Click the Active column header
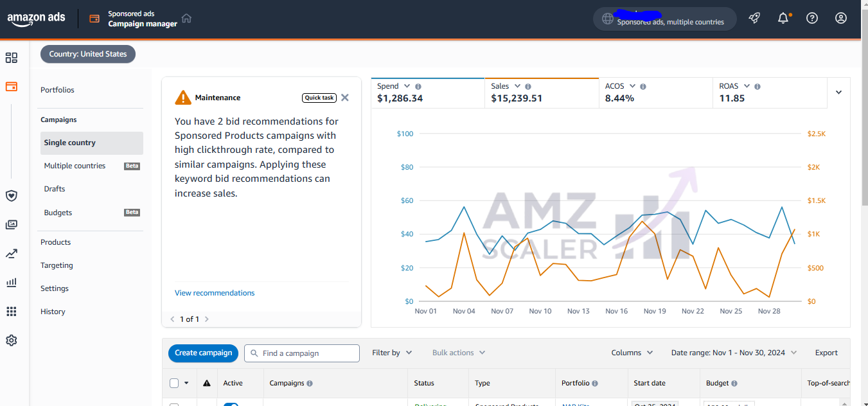This screenshot has height=406, width=868. [x=233, y=384]
